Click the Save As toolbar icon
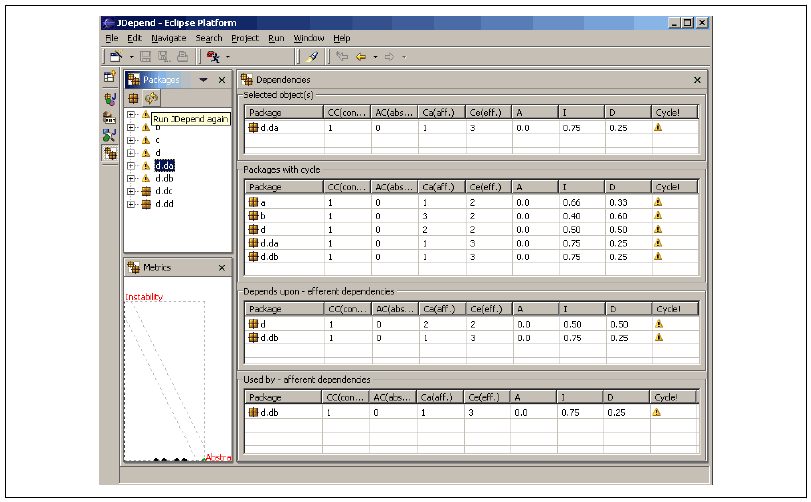Image resolution: width=811 pixels, height=502 pixels. 163,56
